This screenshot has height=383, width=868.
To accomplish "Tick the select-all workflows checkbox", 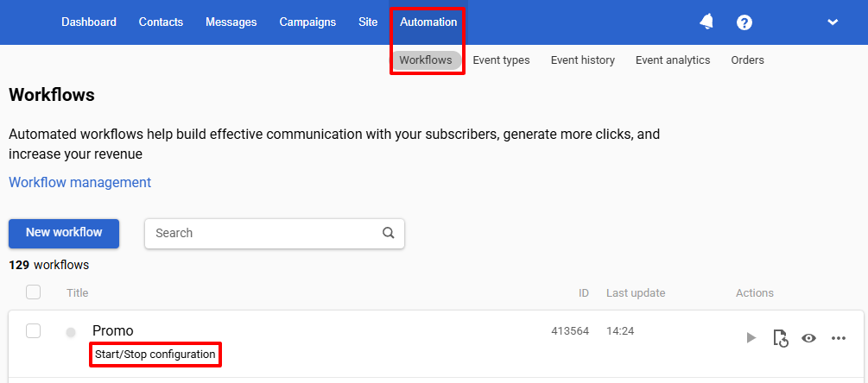I will (x=33, y=292).
